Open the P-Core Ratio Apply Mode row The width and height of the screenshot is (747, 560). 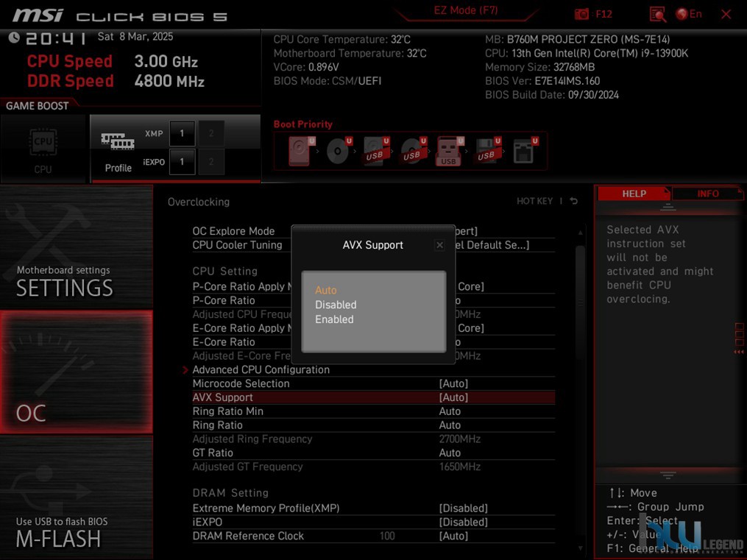point(242,287)
